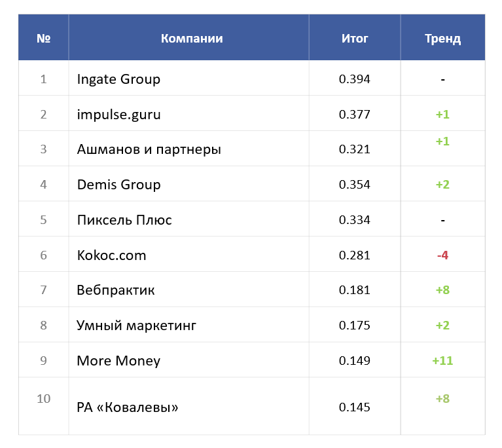Select the 0.145 score value
Screen dimensions: 502x448
[x=355, y=407]
